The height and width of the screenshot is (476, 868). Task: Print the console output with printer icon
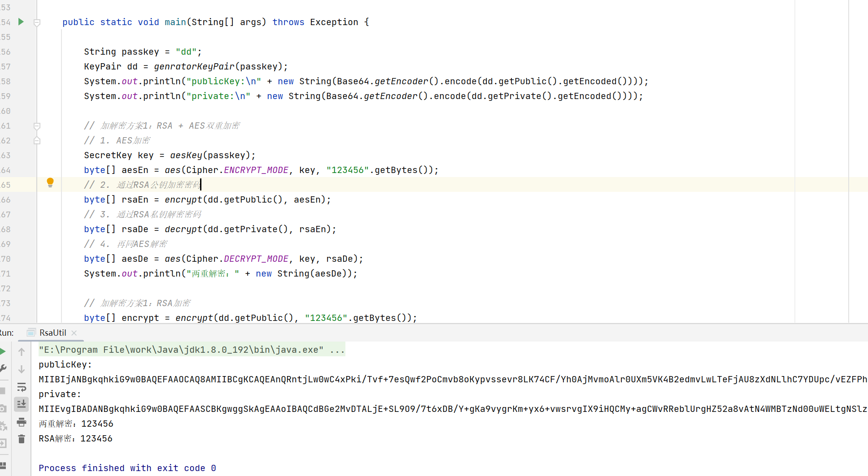[x=22, y=422]
